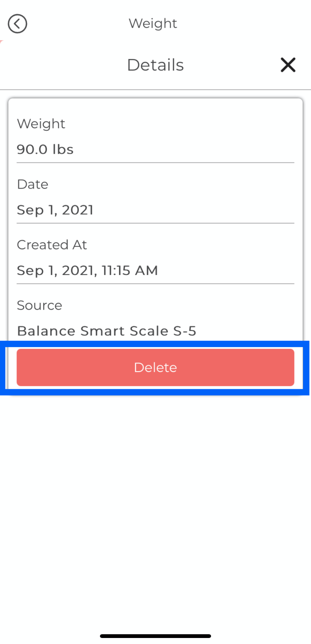Click the underline beneath the weight value

[x=155, y=163]
